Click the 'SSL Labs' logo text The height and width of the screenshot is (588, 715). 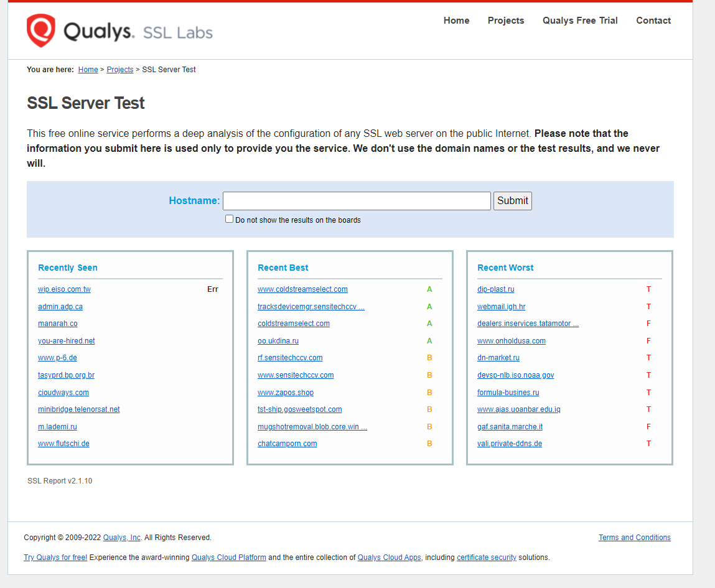[178, 32]
